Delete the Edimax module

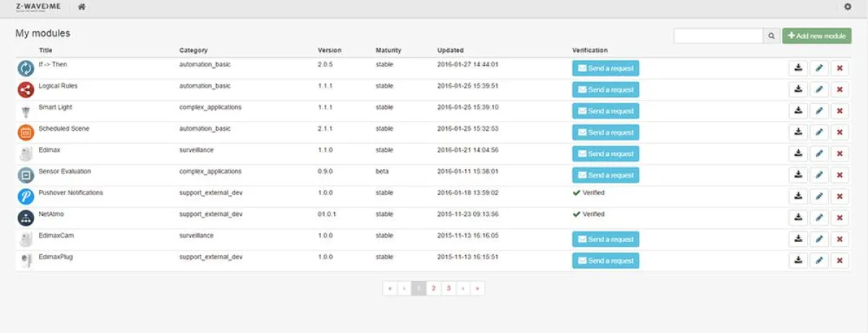click(840, 154)
